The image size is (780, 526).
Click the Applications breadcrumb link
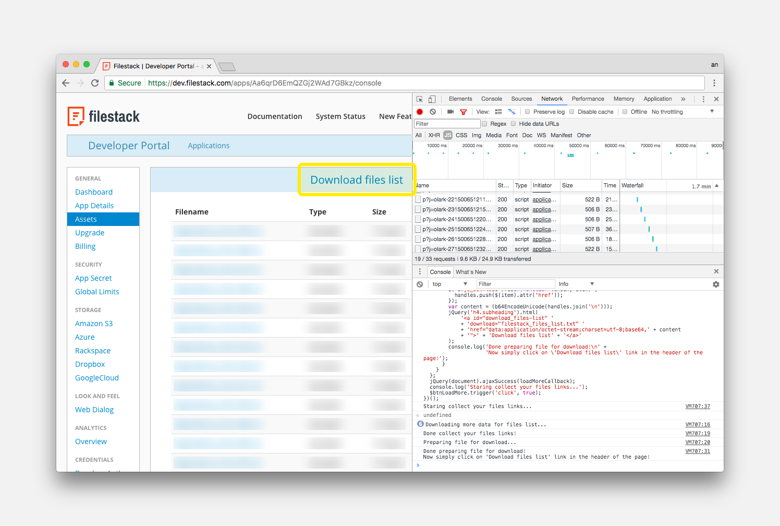tap(208, 146)
